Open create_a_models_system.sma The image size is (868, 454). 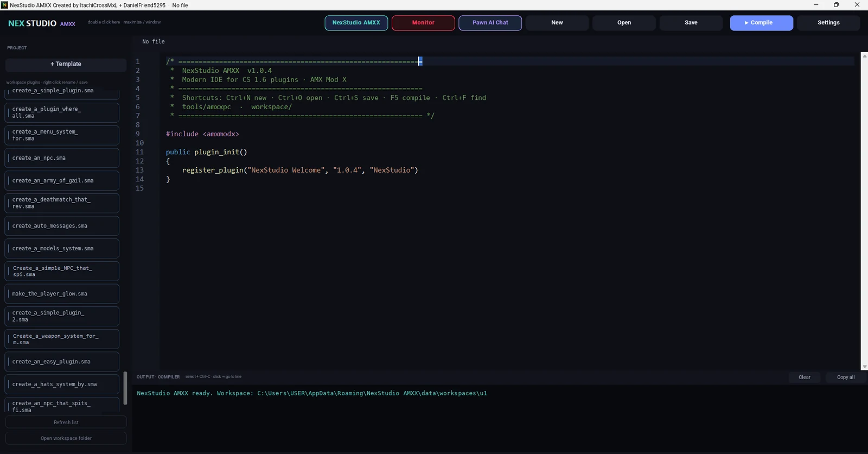click(62, 248)
